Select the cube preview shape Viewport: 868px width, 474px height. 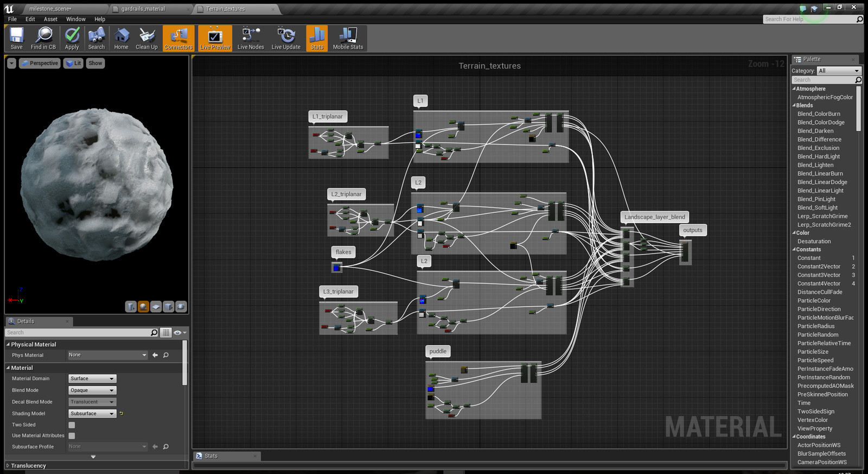click(x=169, y=307)
